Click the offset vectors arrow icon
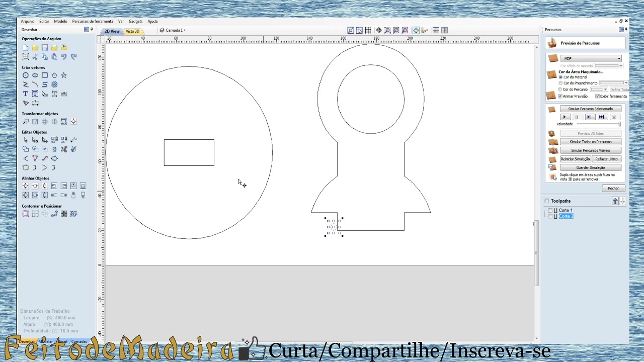 (54, 158)
